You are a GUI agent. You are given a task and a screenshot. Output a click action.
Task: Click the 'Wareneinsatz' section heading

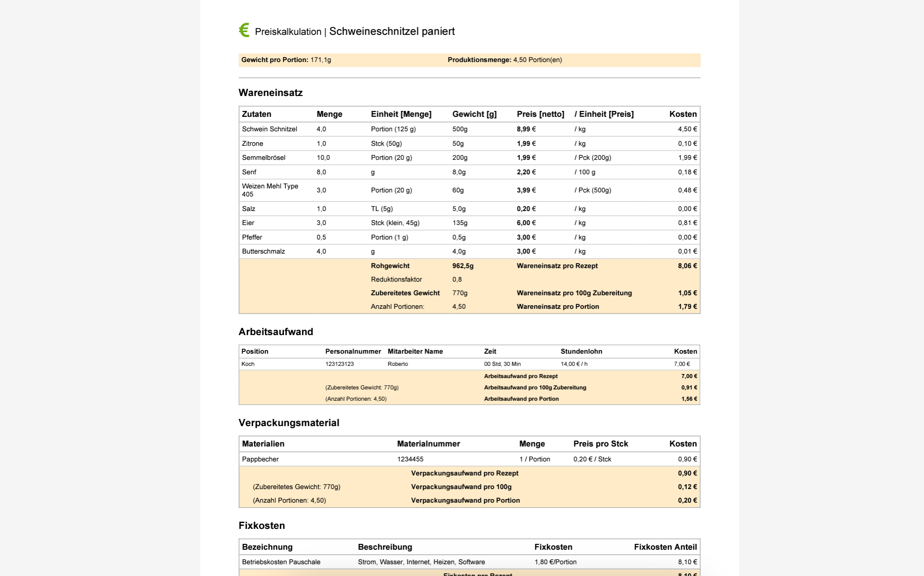pyautogui.click(x=270, y=93)
